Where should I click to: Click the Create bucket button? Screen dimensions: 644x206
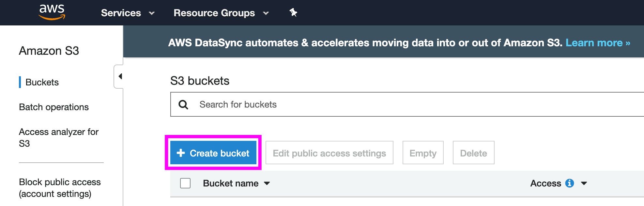213,153
